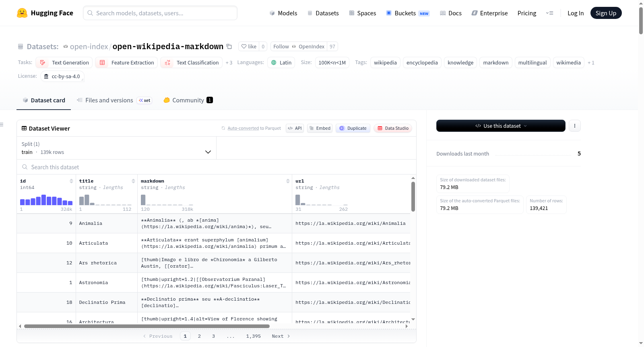Open the more navigation menu icon
Screen dimensions: 644x347
pyautogui.click(x=549, y=13)
